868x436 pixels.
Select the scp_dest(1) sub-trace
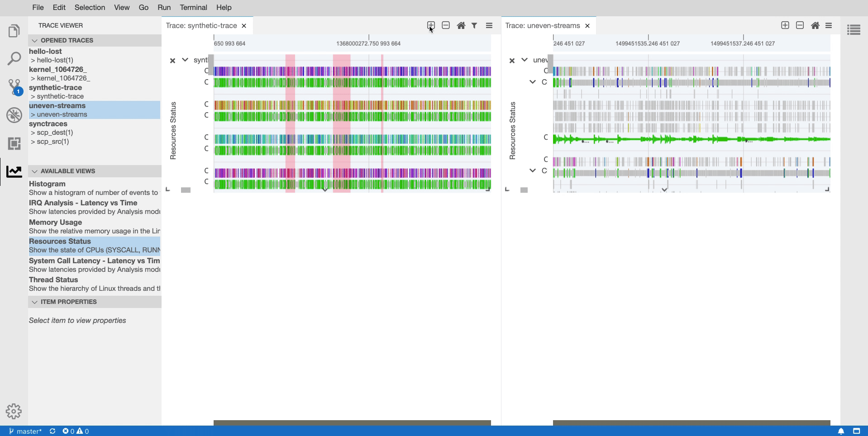click(x=52, y=133)
